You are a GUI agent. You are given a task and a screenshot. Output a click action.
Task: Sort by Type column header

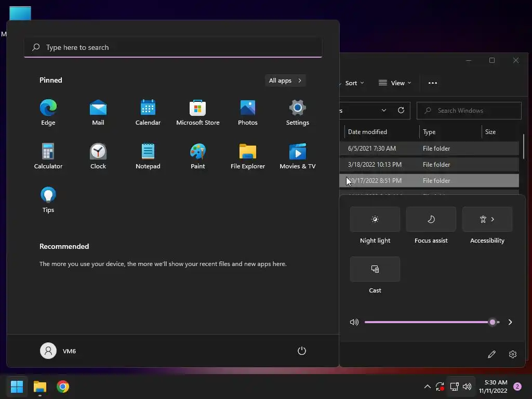click(x=450, y=132)
